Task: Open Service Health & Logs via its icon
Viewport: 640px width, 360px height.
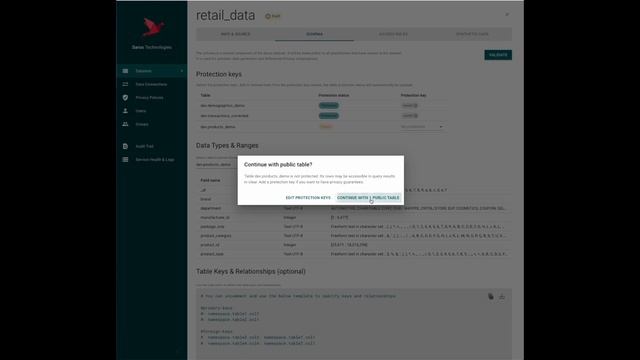Action: pyautogui.click(x=125, y=160)
